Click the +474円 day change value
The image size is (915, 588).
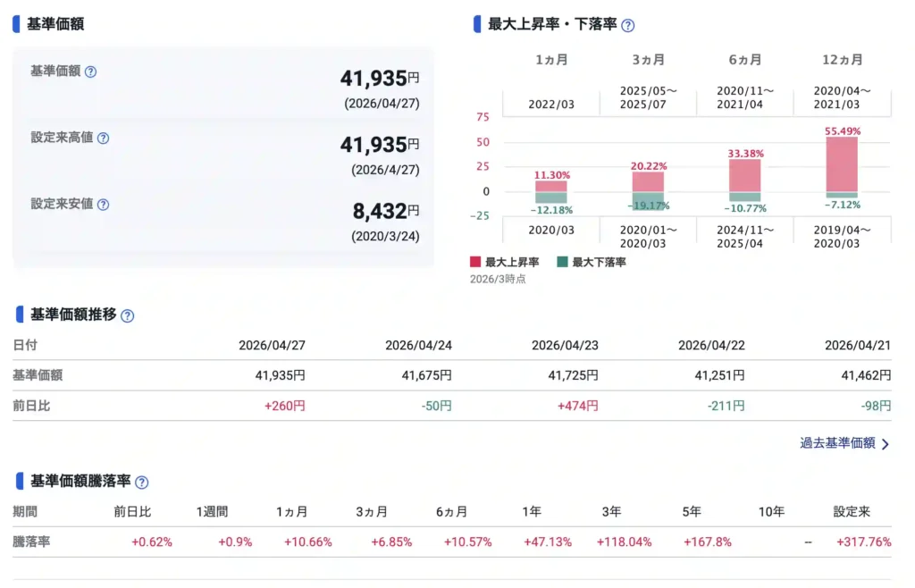tap(577, 406)
